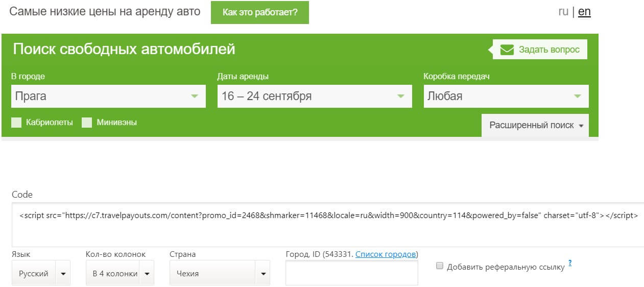This screenshot has height=287, width=644.
Task: Click the Город ID input field
Action: 351,273
